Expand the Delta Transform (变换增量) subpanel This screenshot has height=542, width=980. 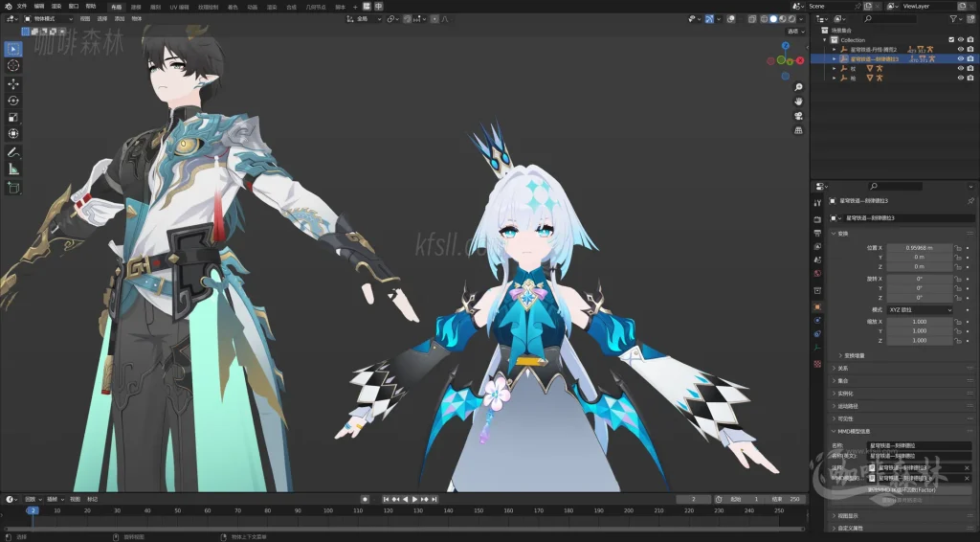[x=853, y=355]
